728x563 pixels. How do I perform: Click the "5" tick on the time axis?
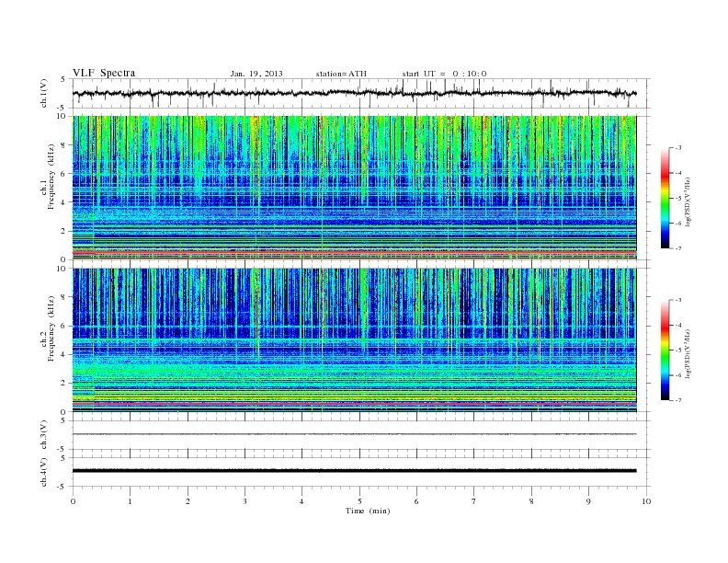click(x=359, y=501)
